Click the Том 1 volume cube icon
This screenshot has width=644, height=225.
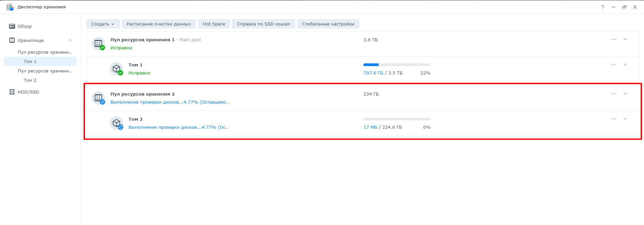pos(117,69)
